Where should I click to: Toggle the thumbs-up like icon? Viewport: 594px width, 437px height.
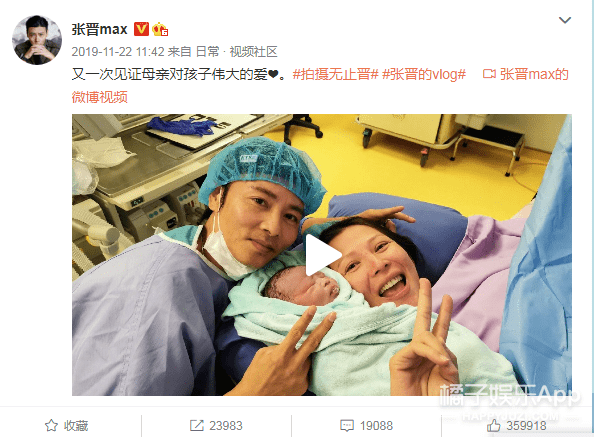click(494, 426)
